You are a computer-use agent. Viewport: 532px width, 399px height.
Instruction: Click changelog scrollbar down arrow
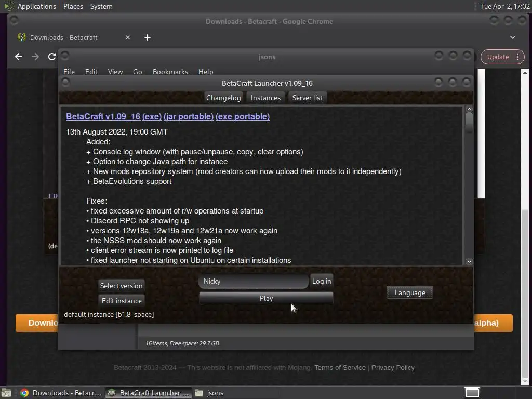click(469, 261)
